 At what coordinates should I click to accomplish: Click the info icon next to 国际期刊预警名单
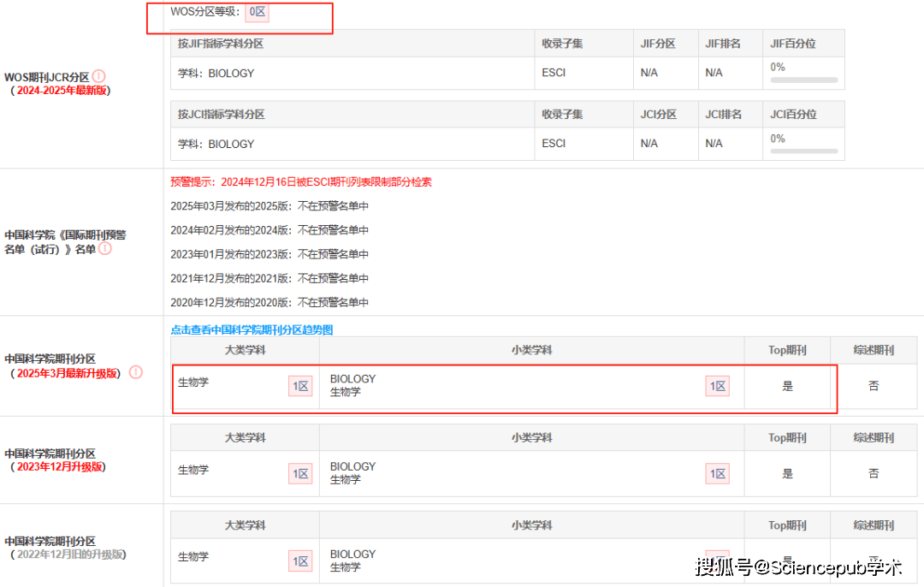point(104,249)
